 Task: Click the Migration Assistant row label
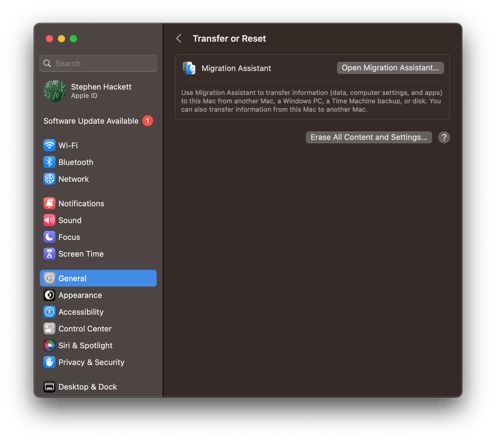(236, 68)
